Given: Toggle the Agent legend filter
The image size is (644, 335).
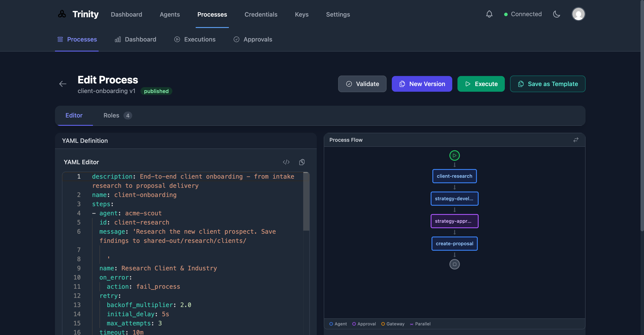Looking at the screenshot, I should [x=338, y=324].
